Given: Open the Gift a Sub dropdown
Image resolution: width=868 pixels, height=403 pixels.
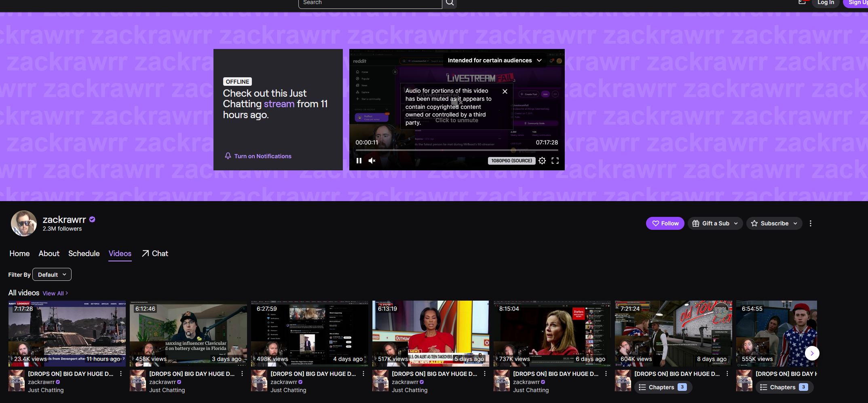Looking at the screenshot, I should [715, 223].
